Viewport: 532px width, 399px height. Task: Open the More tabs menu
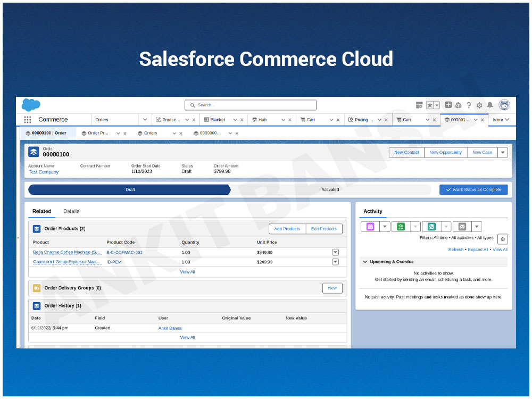point(501,119)
